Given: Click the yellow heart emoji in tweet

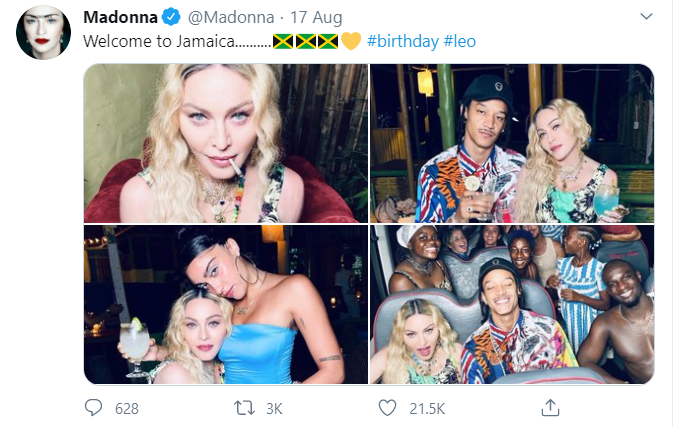Looking at the screenshot, I should click(x=351, y=41).
